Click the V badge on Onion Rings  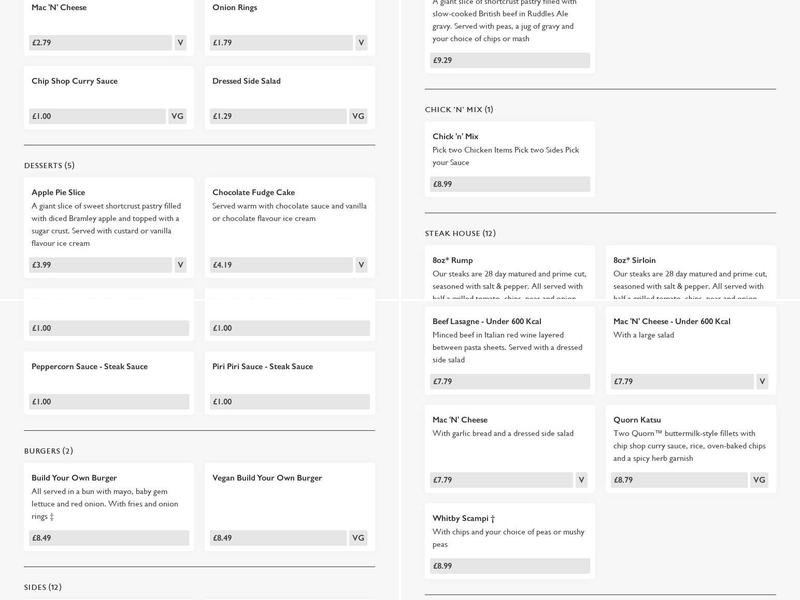coord(361,43)
